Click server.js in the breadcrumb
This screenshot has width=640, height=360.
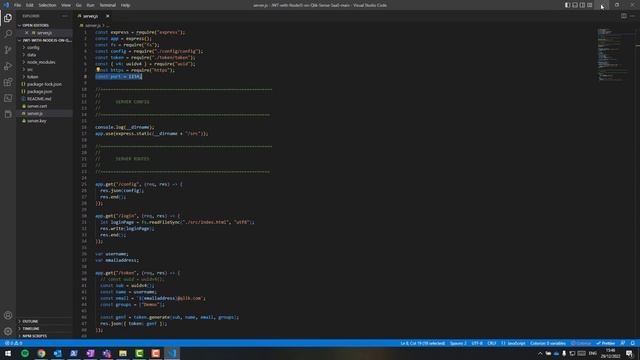[92, 25]
